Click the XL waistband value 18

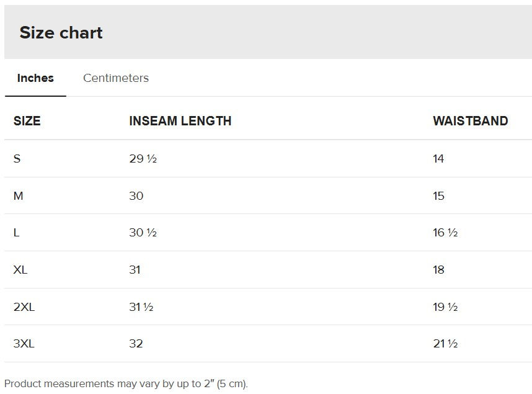[x=438, y=270]
